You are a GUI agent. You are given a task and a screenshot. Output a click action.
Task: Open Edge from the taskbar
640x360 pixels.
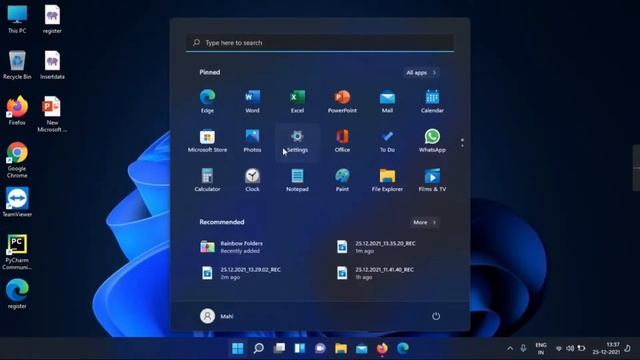[403, 348]
